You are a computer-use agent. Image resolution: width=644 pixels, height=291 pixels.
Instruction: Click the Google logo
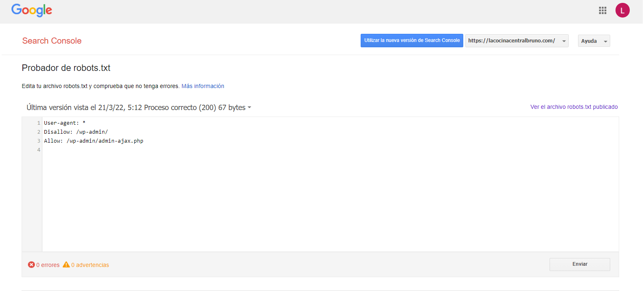(32, 10)
